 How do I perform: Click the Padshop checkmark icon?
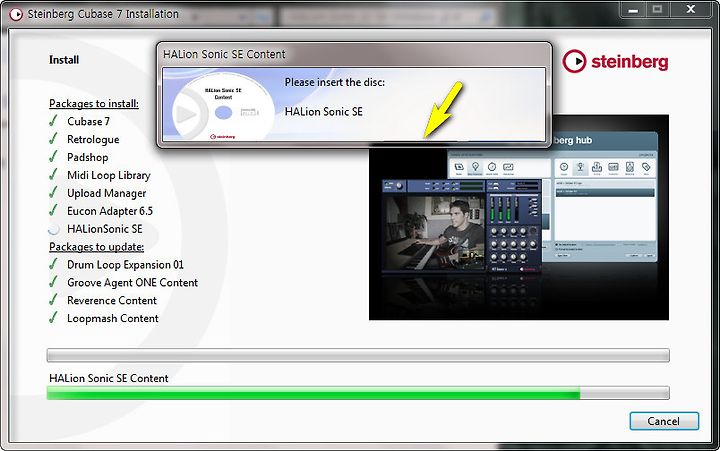click(53, 157)
